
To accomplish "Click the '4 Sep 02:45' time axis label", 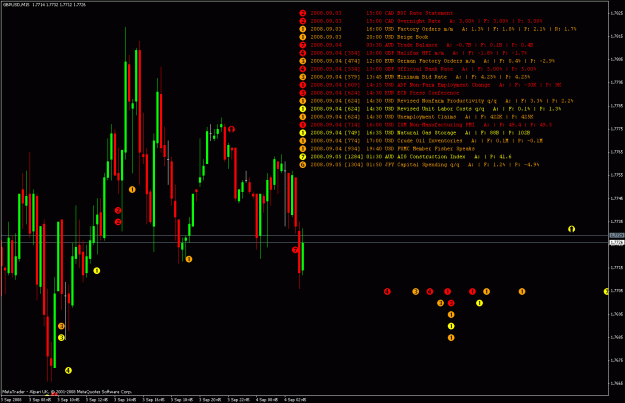I will [x=296, y=399].
